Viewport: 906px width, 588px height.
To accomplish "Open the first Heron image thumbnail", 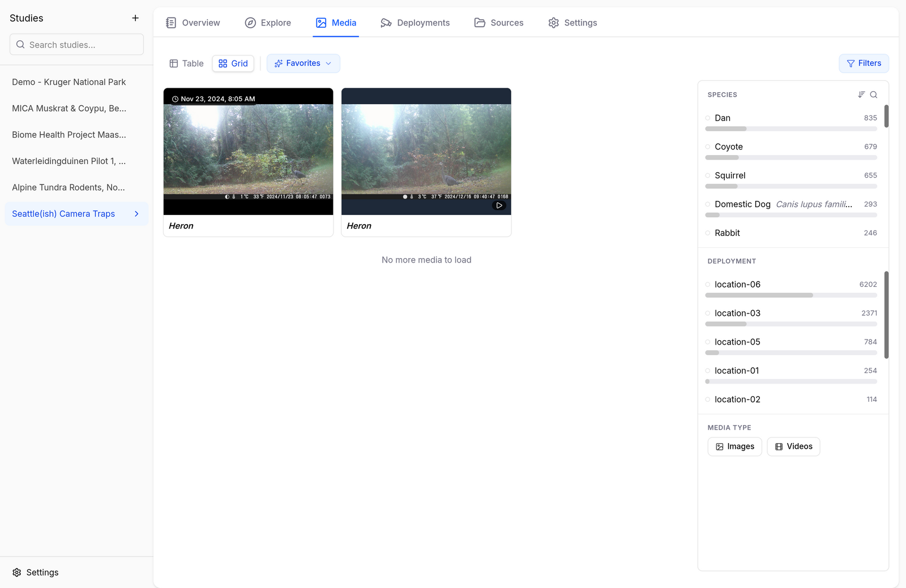I will pos(248,151).
